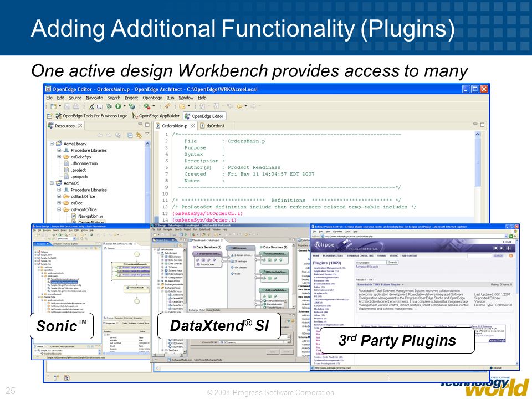Minimize the editor area
The width and height of the screenshot is (532, 399).
coord(475,125)
